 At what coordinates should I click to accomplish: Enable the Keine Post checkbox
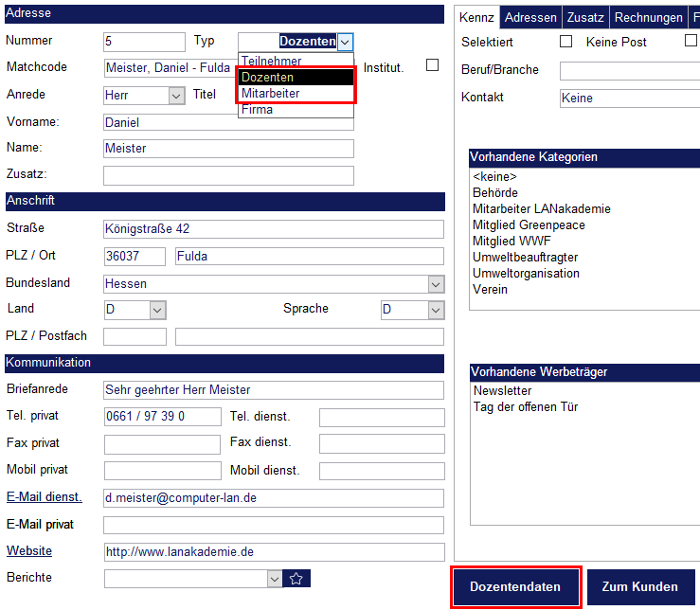click(x=691, y=42)
